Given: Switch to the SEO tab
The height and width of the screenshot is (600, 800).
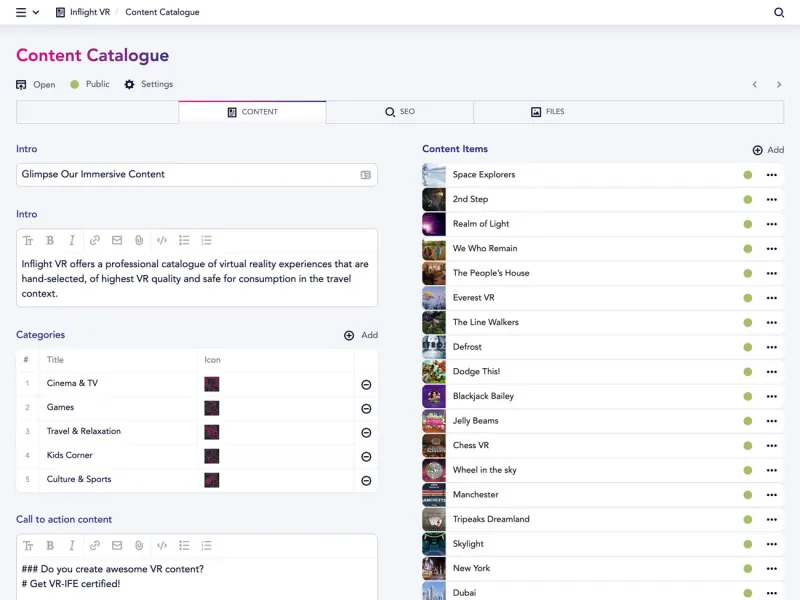Looking at the screenshot, I should pos(400,111).
